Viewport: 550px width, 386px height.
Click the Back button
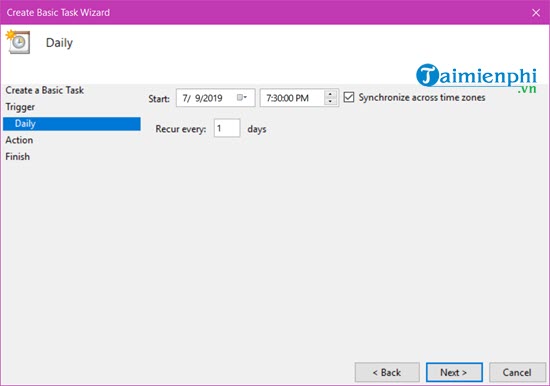click(x=387, y=372)
